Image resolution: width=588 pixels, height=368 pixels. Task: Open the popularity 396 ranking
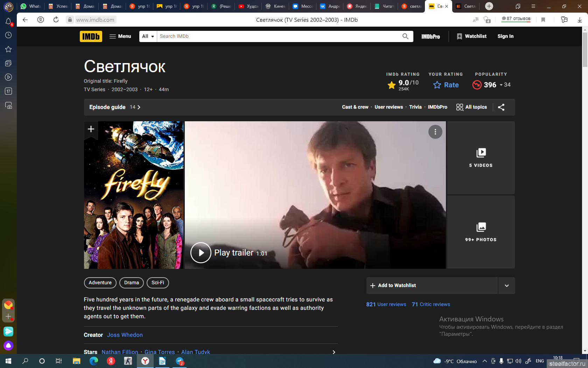tap(491, 85)
